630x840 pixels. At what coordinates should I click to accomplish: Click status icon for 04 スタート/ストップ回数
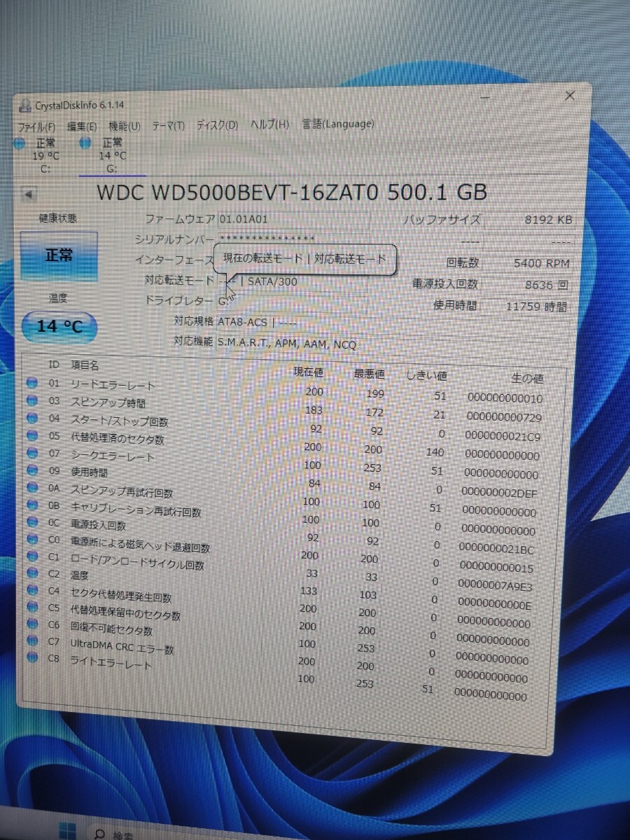pyautogui.click(x=31, y=418)
